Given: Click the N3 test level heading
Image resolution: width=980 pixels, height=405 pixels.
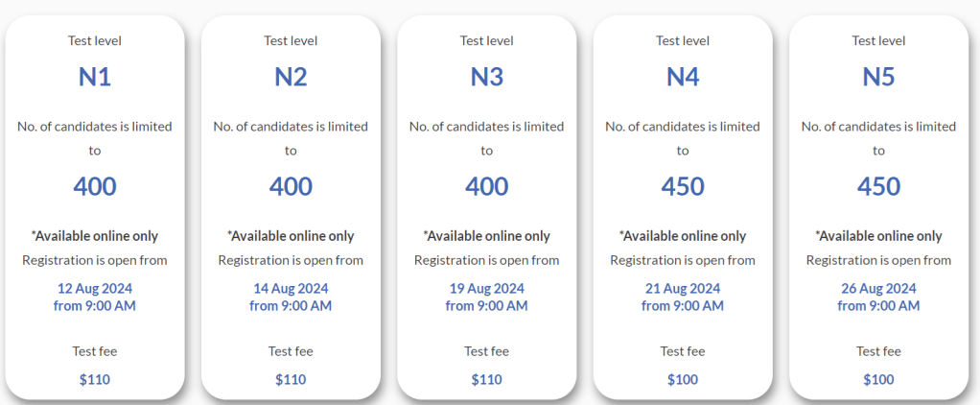Looking at the screenshot, I should 486,78.
